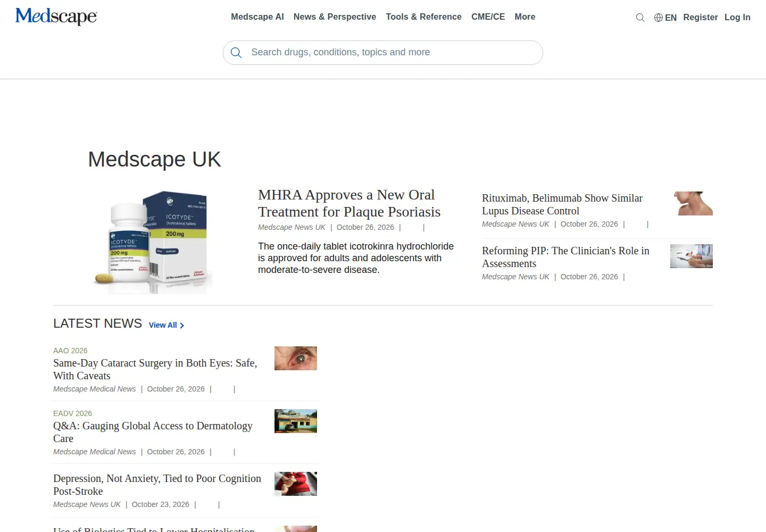Image resolution: width=766 pixels, height=532 pixels.
Task: Click the PIP article thumbnail image
Action: pos(692,256)
